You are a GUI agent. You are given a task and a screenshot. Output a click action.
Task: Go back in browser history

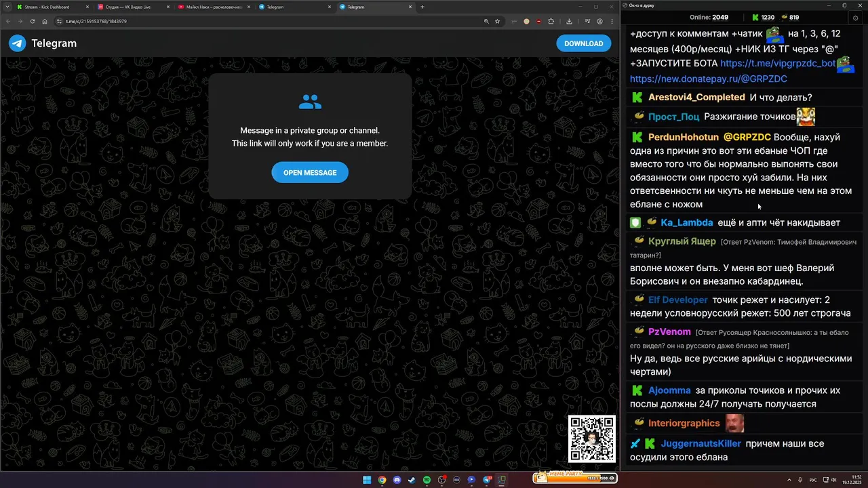click(x=8, y=21)
